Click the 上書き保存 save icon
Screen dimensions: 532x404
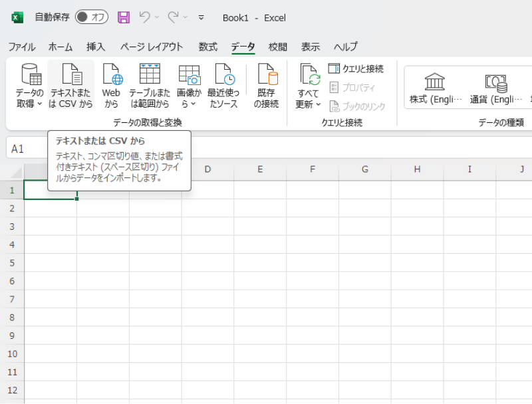(123, 18)
